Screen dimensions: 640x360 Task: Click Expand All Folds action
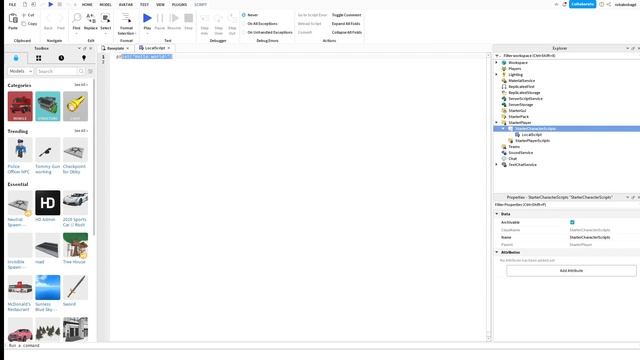346,24
